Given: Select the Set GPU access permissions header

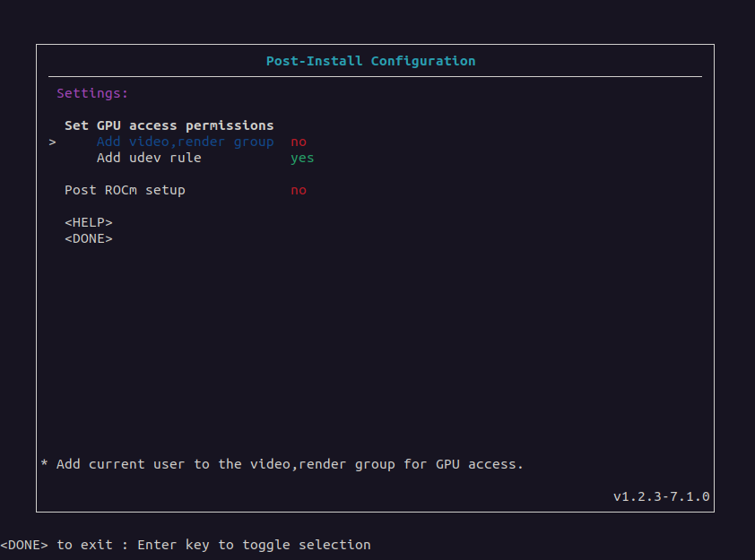Looking at the screenshot, I should click(169, 125).
